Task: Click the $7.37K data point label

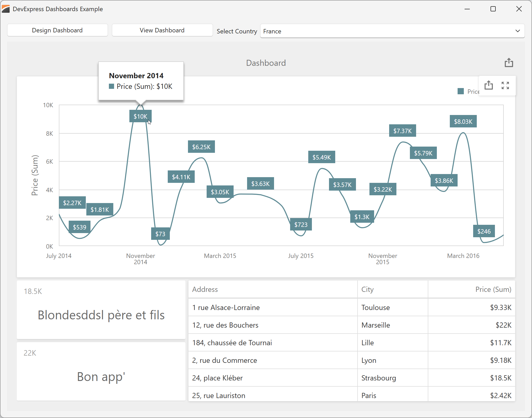Action: tap(403, 131)
